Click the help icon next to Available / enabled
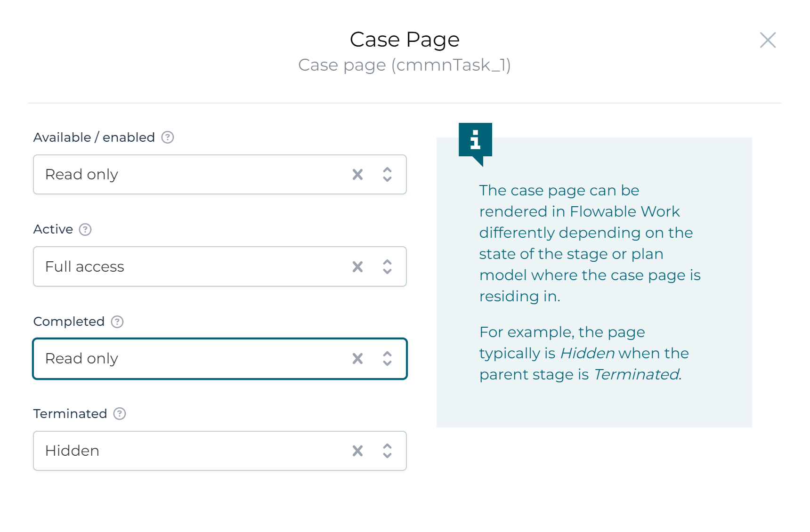The width and height of the screenshot is (810, 532). 167,137
